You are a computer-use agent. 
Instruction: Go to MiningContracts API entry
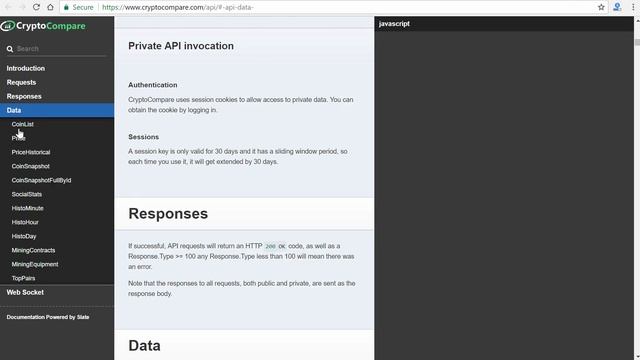click(33, 250)
